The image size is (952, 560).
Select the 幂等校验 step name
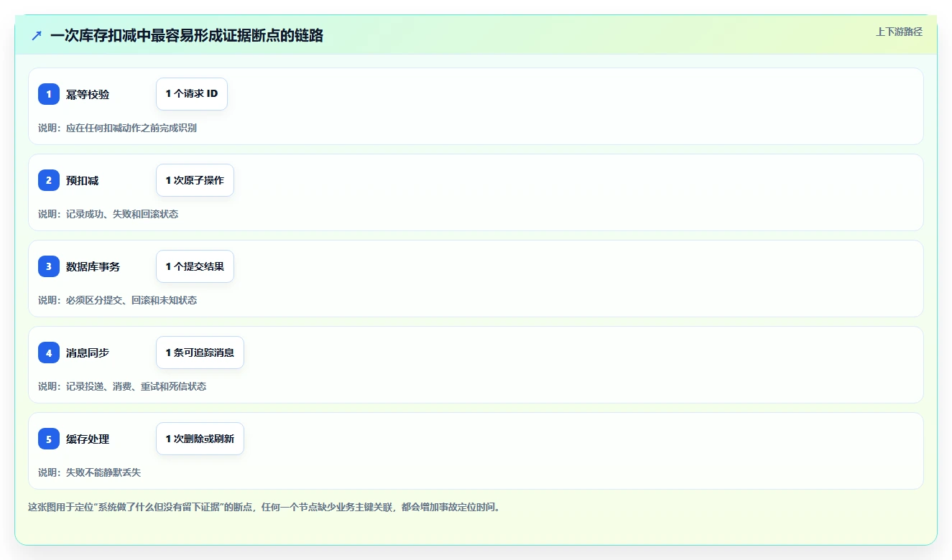point(88,95)
